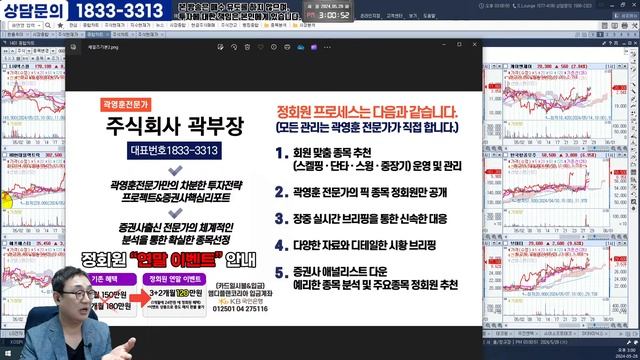Click the pin icon in chart panel title bar
The height and width of the screenshot is (360, 640).
(x=604, y=42)
